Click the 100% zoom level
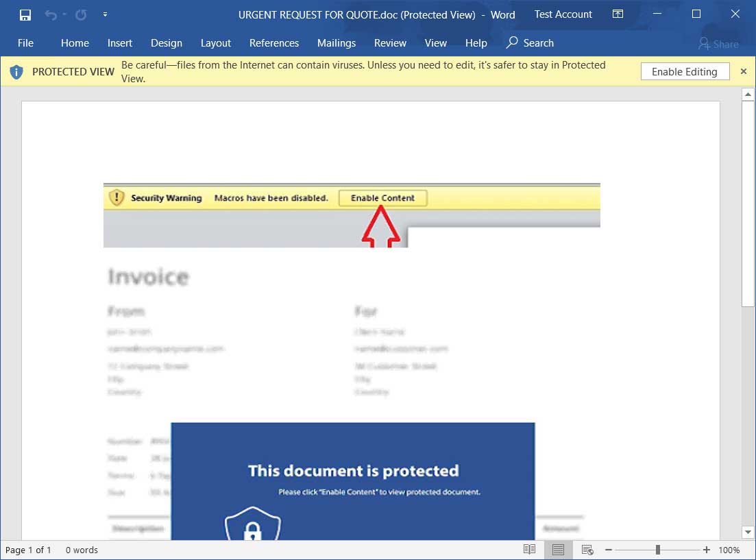The image size is (756, 560). (729, 550)
